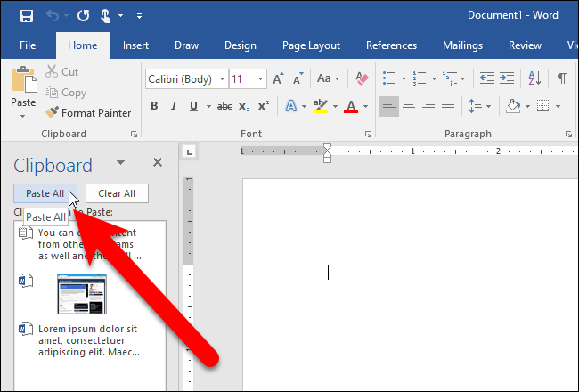Toggle the Touch/Mouse mode icon
This screenshot has width=579, height=392.
click(106, 16)
